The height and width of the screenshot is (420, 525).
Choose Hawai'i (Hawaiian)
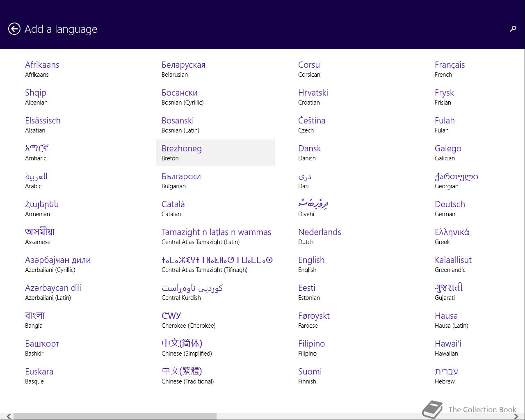point(477,348)
